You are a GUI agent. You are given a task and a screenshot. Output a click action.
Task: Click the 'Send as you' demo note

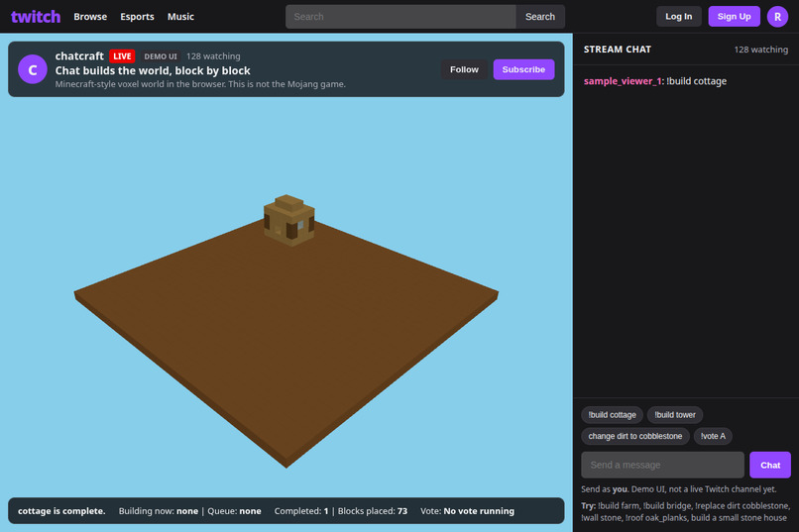point(679,489)
